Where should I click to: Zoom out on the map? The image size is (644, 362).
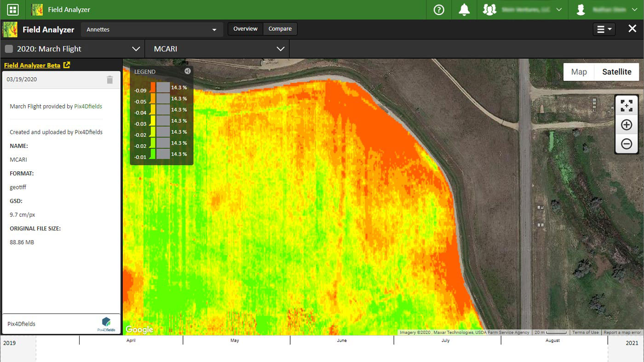[626, 144]
